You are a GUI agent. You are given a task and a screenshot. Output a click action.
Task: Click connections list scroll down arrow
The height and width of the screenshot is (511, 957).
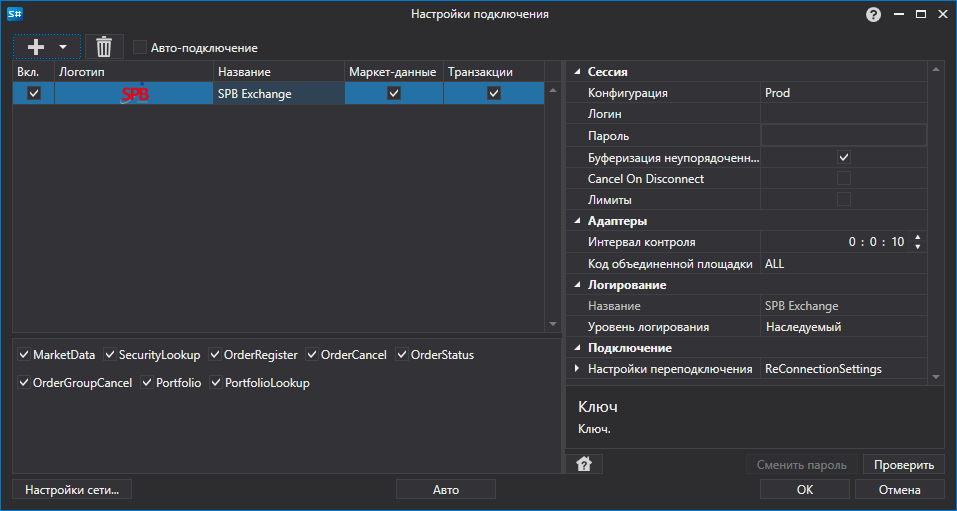(x=553, y=324)
